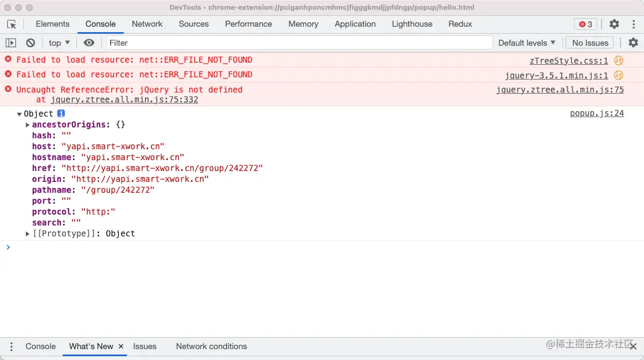Click the No Issues button
This screenshot has height=360, width=644.
coord(590,42)
